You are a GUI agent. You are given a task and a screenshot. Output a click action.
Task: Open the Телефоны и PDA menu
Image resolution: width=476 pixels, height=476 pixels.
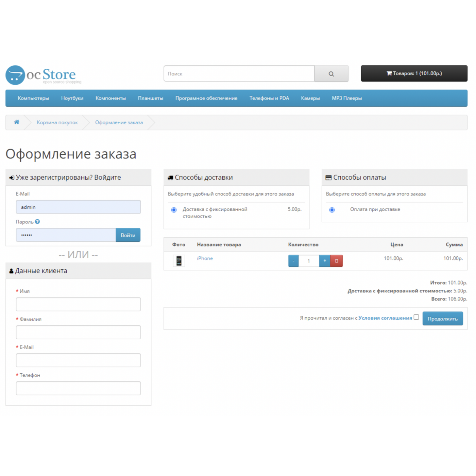[x=269, y=98]
